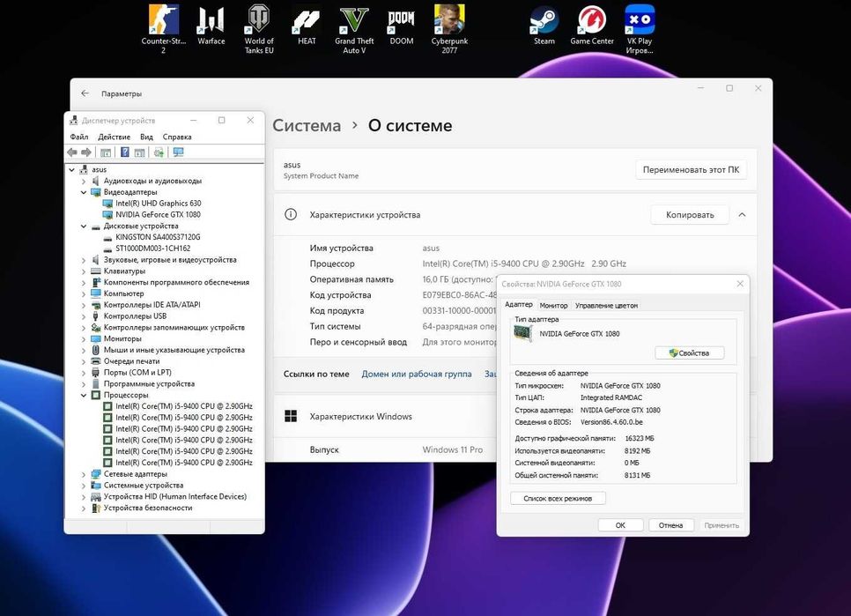Open the Свойства button in adapter dialog
This screenshot has height=616, width=851.
pos(689,353)
